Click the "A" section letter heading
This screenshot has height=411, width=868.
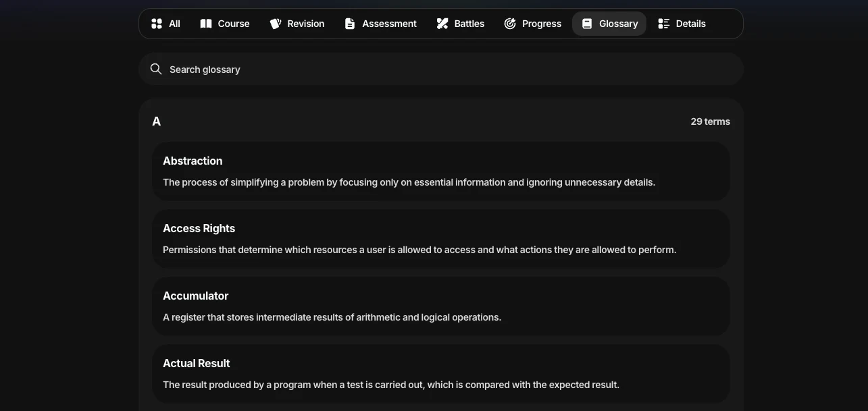pos(157,121)
